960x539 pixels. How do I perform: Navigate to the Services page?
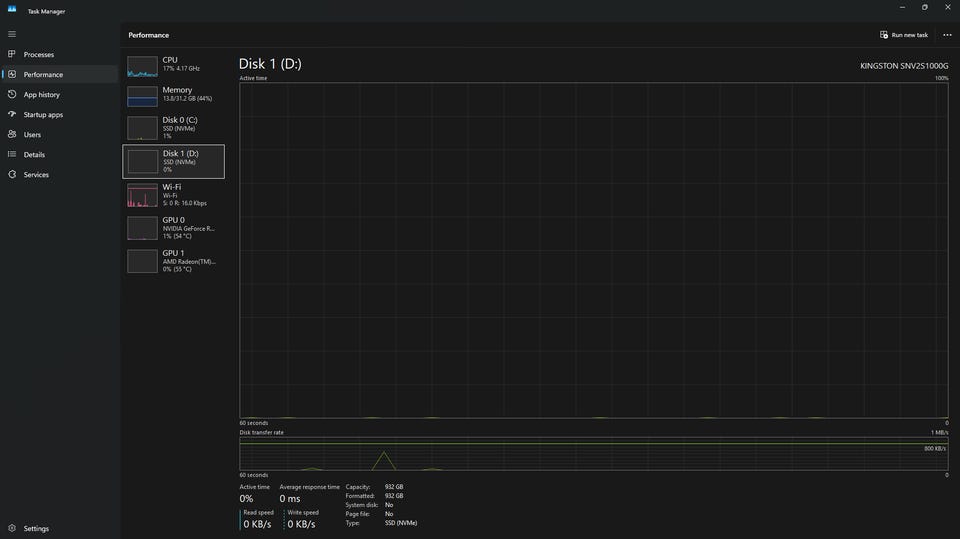59,175
